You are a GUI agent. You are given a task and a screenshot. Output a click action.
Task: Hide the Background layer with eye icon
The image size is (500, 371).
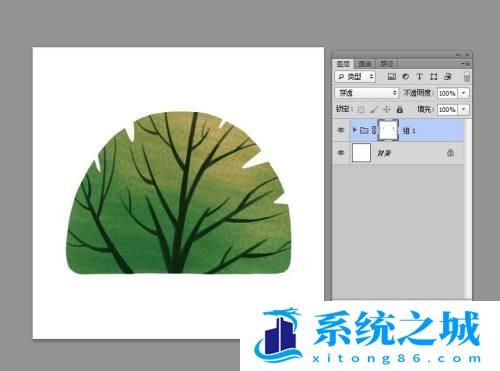click(x=341, y=153)
